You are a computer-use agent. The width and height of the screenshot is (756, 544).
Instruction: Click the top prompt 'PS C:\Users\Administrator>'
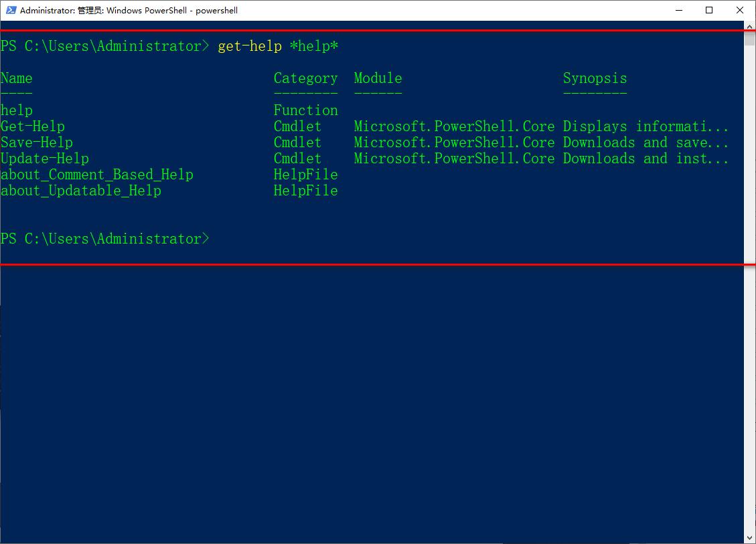[x=104, y=46]
